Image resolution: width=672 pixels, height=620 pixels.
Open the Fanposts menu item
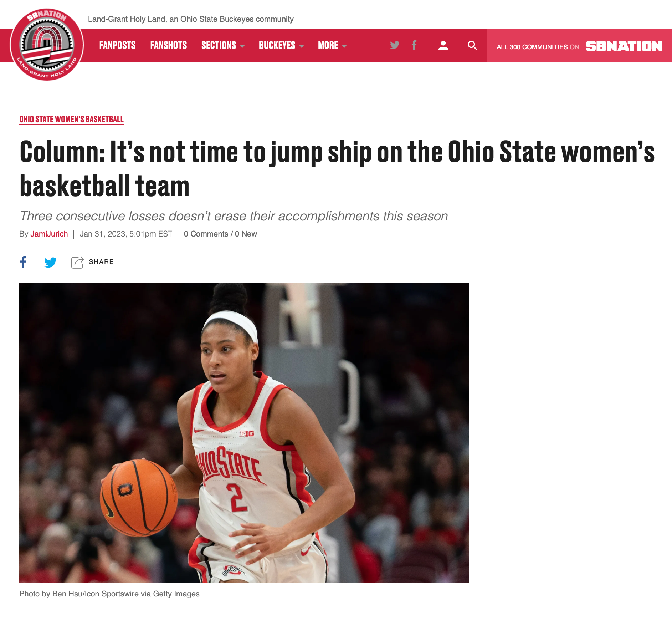coord(117,45)
